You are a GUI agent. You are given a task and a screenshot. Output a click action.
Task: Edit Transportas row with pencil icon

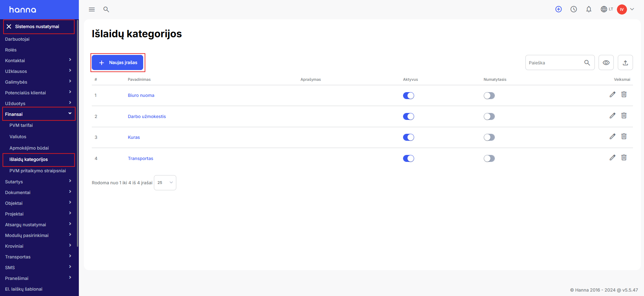pyautogui.click(x=612, y=157)
